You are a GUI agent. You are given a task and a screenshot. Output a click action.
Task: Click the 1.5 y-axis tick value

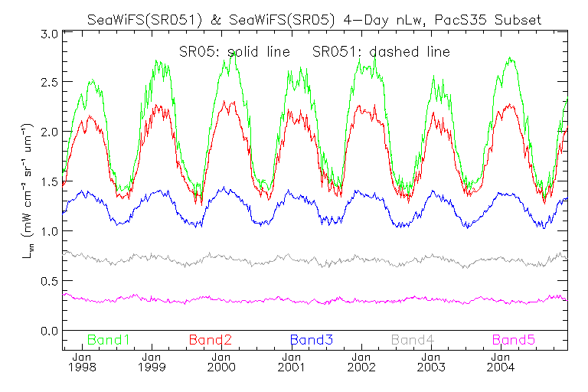tap(49, 182)
